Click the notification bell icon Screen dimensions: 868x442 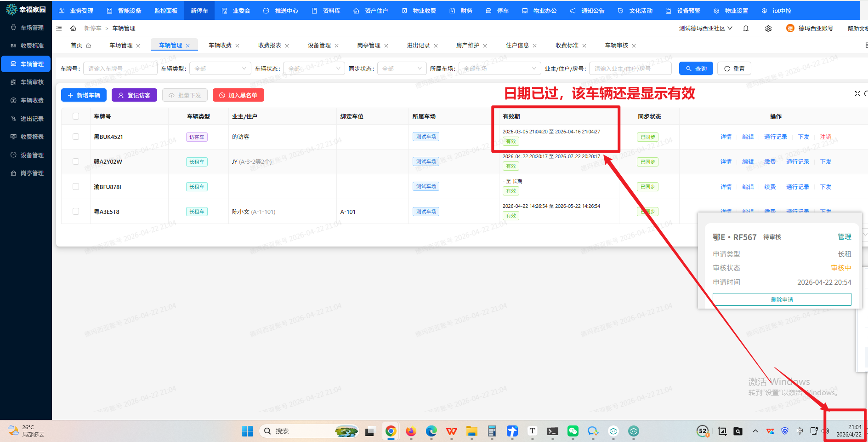click(746, 28)
